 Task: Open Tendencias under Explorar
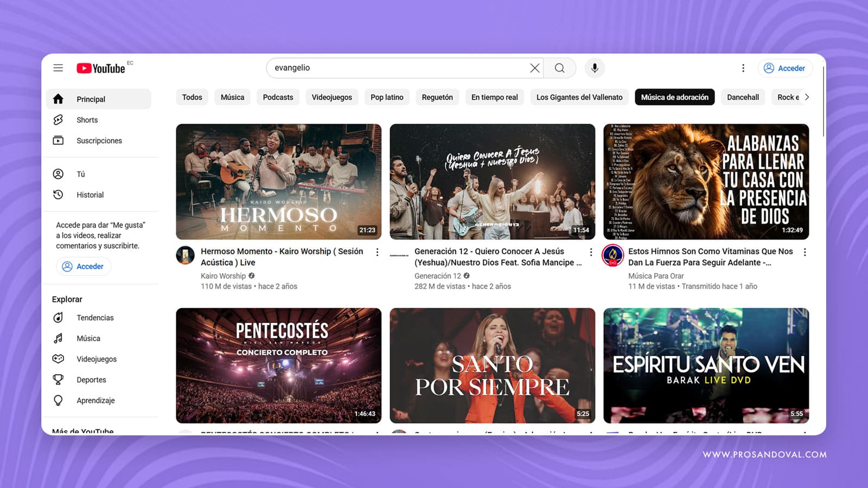pyautogui.click(x=98, y=318)
